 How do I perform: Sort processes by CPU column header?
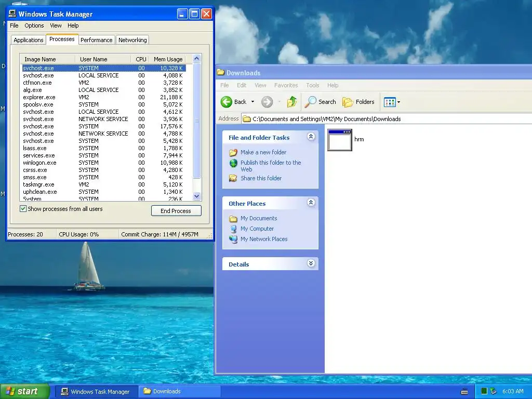140,59
